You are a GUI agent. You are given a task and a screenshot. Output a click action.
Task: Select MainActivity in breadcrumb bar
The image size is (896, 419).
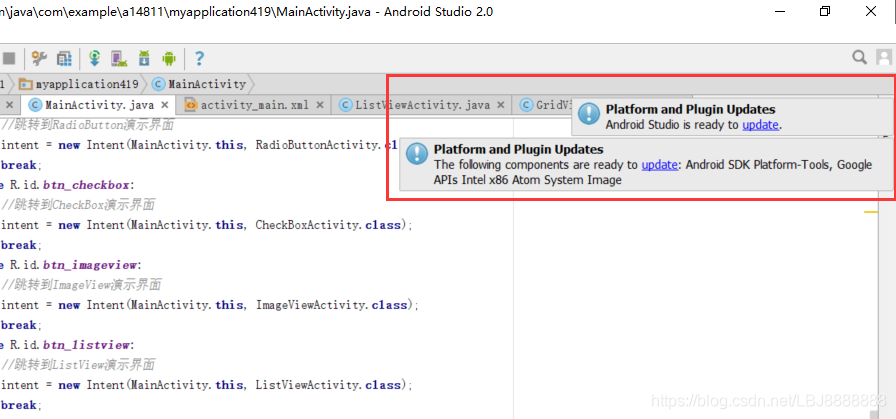coord(199,84)
